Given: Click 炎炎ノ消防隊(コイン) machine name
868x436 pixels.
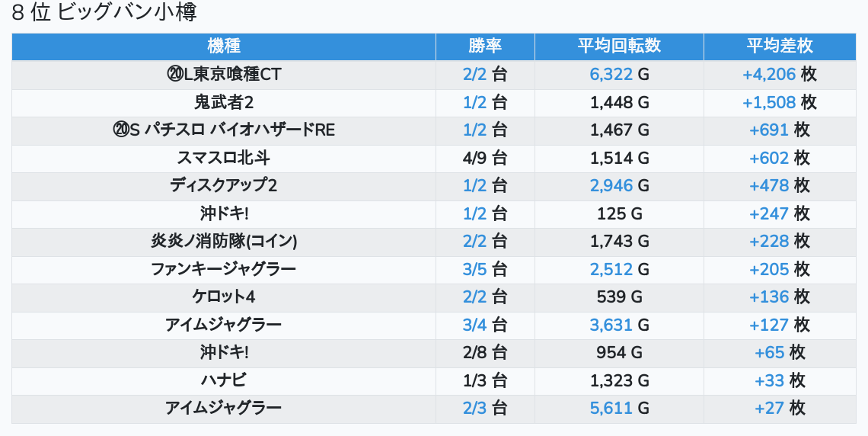Looking at the screenshot, I should pos(224,241).
